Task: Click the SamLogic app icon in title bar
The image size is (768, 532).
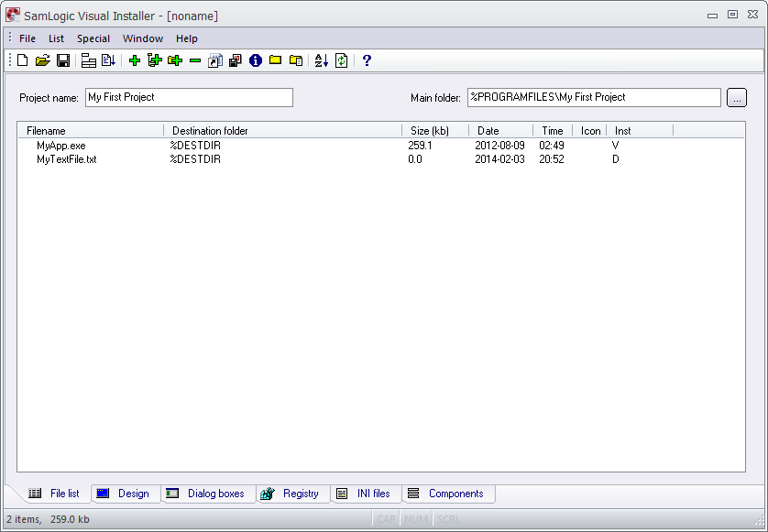Action: tap(13, 16)
